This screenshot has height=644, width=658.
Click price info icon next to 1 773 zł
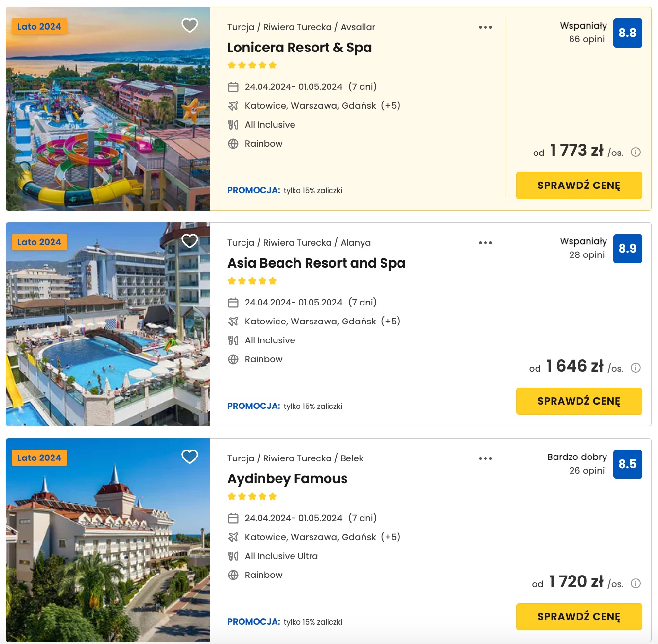636,152
